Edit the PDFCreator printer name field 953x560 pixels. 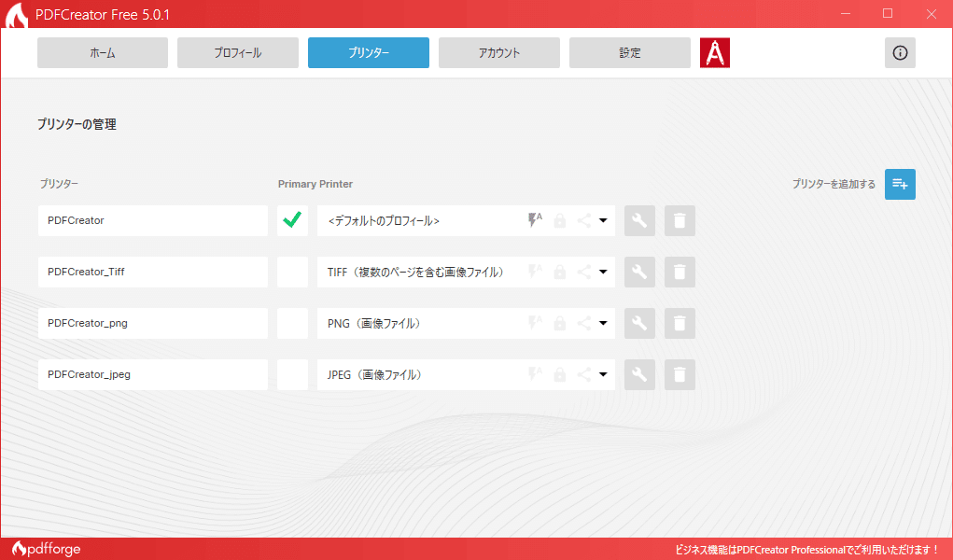pos(152,220)
